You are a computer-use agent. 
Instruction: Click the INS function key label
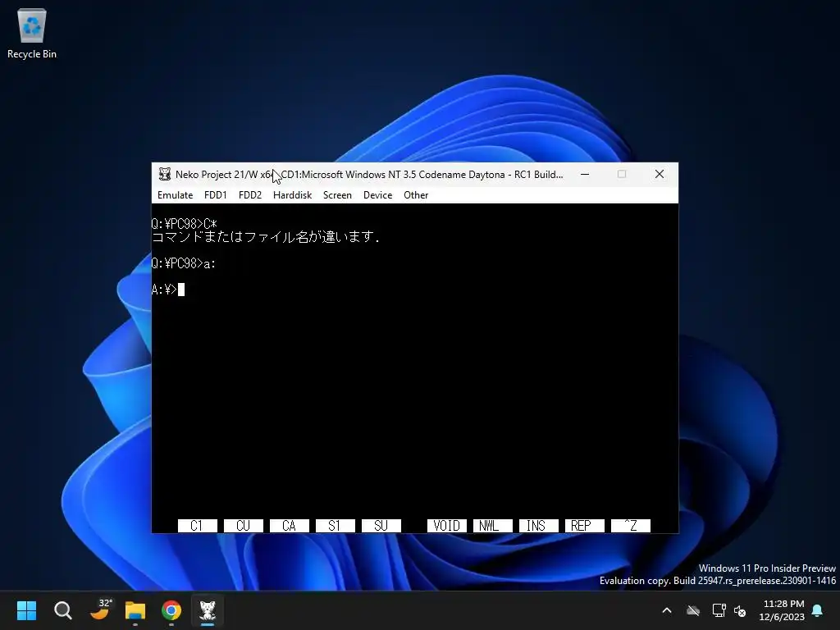tap(539, 526)
